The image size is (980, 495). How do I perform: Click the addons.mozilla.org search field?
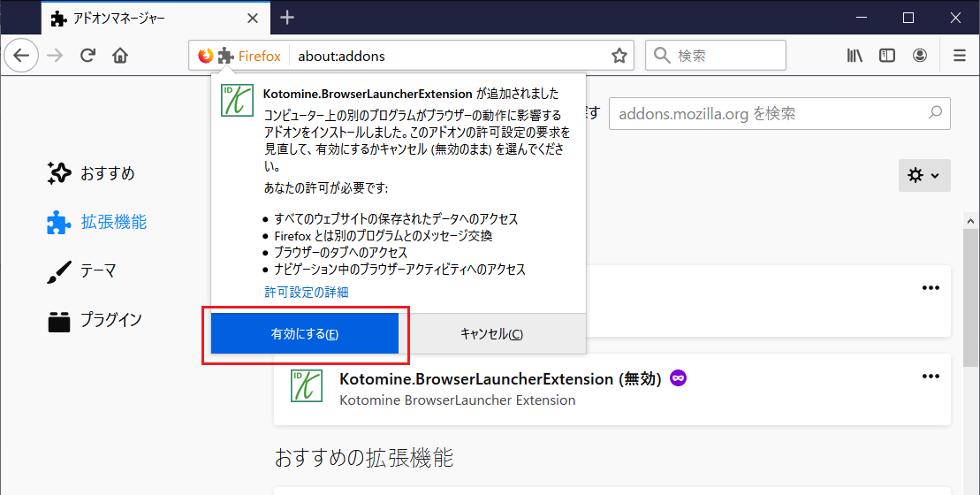click(x=769, y=114)
